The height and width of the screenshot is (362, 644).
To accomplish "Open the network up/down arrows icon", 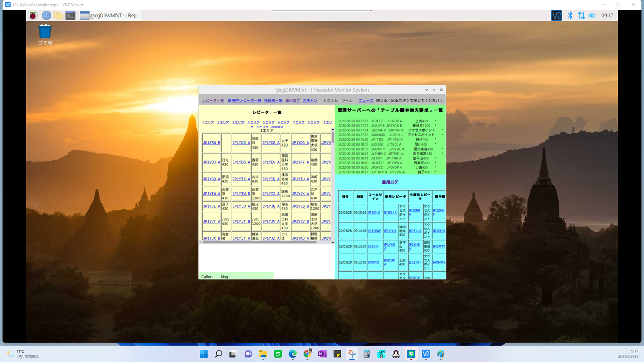I will click(x=581, y=15).
